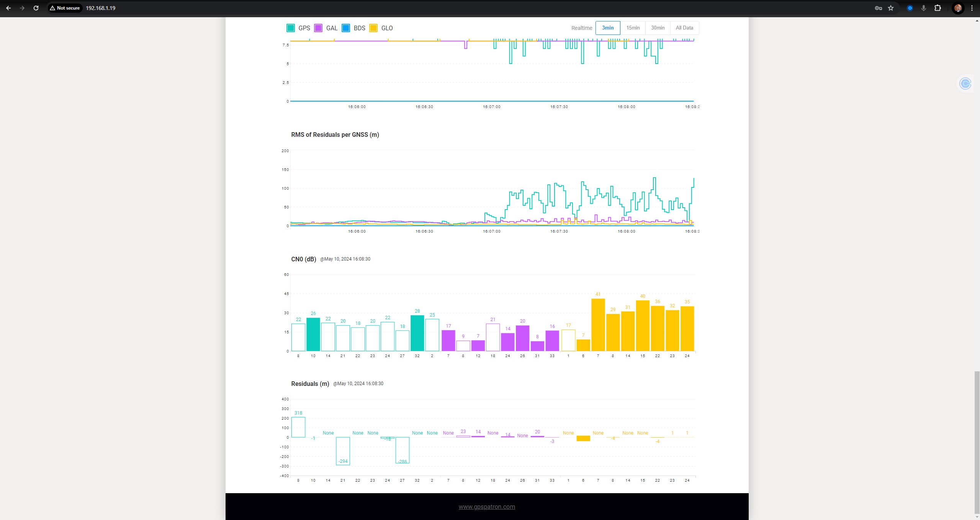Click the 192.168.1.19 address bar

[x=100, y=8]
